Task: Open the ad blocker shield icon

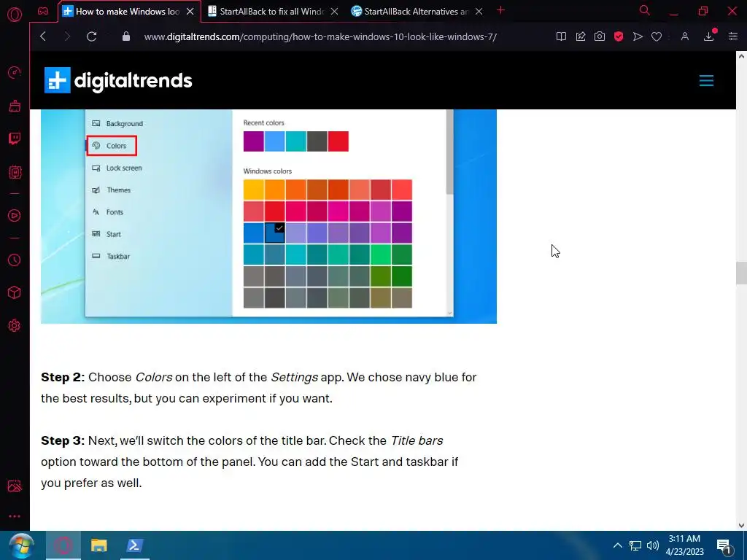Action: pyautogui.click(x=619, y=36)
